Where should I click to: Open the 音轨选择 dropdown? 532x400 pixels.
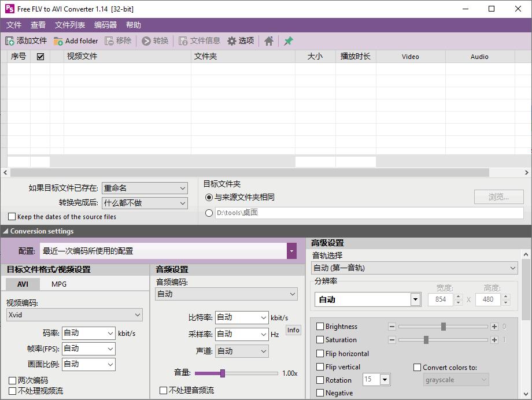coord(415,268)
